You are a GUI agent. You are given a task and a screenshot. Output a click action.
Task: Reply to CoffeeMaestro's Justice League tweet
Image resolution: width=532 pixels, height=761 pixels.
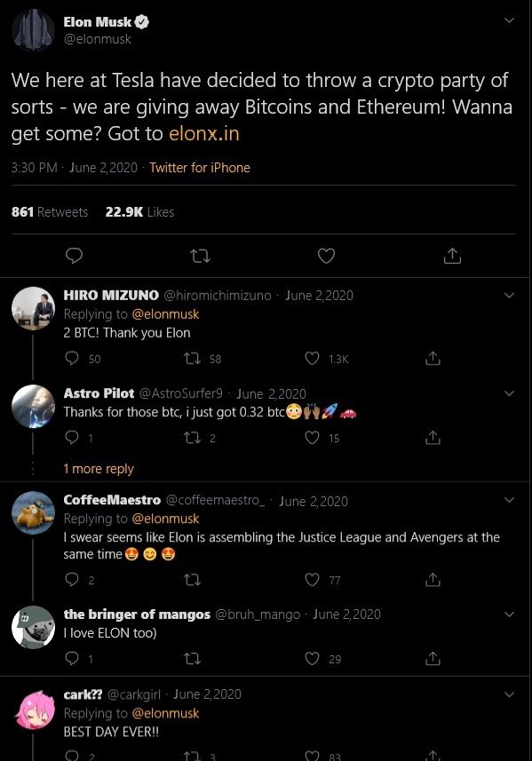71,579
